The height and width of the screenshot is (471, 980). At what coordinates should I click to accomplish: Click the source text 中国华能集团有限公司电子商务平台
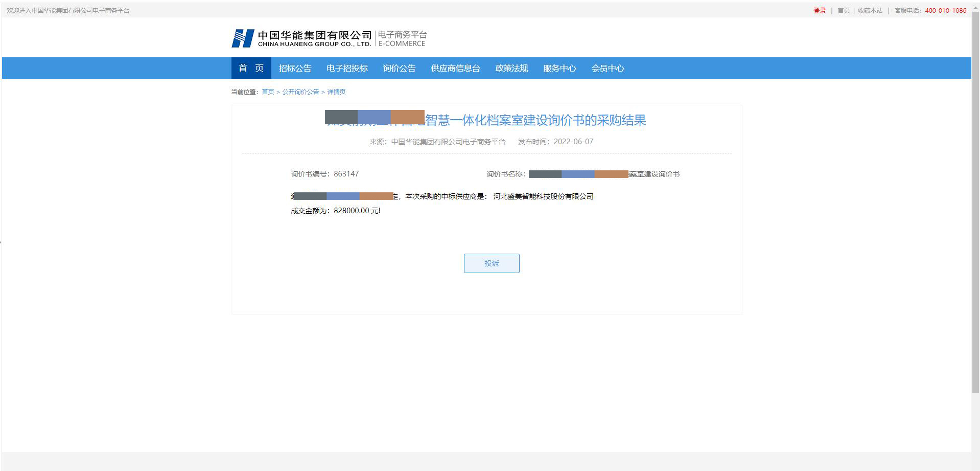tap(448, 142)
